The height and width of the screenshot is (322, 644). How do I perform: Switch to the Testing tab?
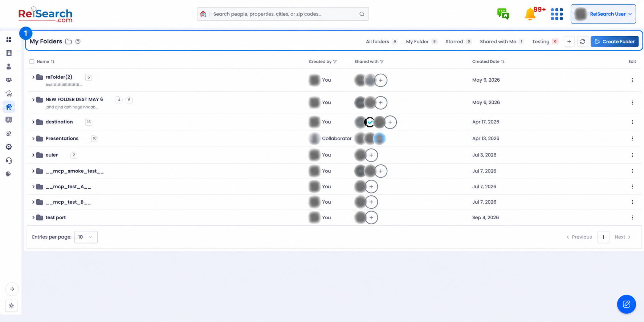tap(545, 42)
